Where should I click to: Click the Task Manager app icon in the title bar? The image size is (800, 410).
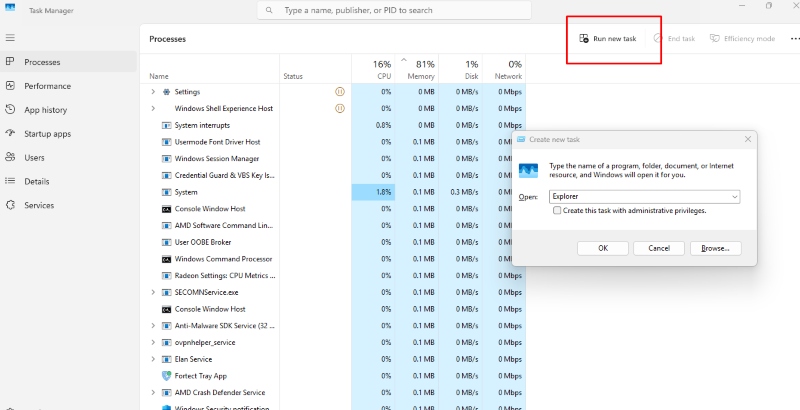click(10, 8)
